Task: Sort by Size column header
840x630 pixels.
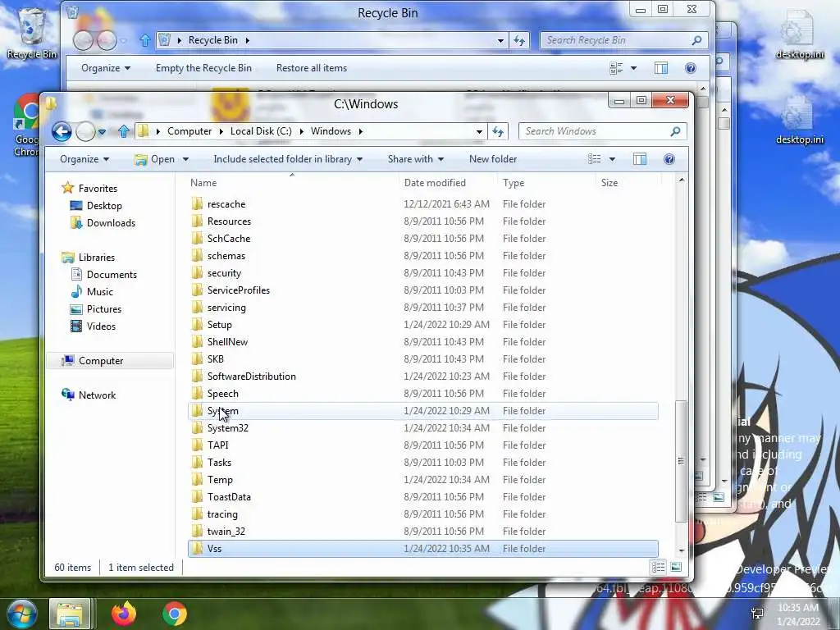Action: click(628, 183)
